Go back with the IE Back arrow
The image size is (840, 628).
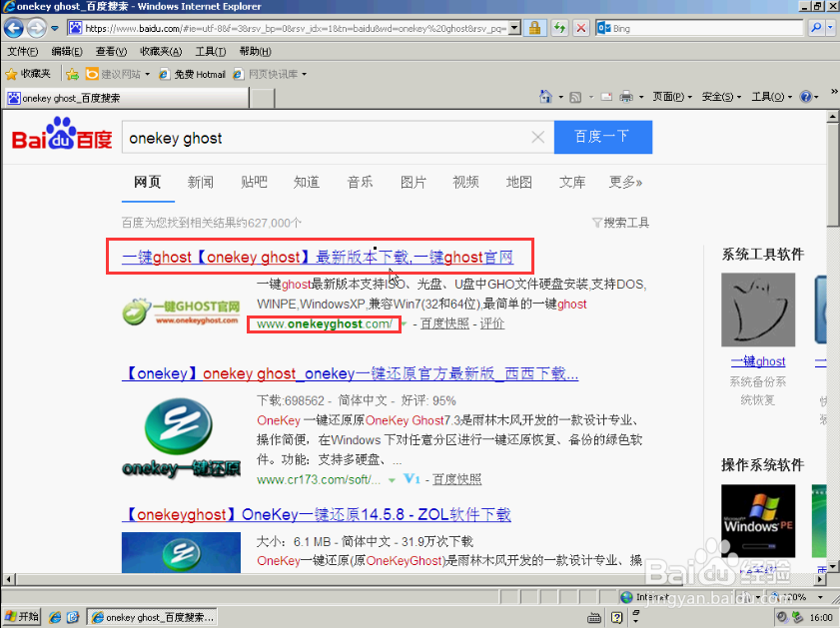14,28
